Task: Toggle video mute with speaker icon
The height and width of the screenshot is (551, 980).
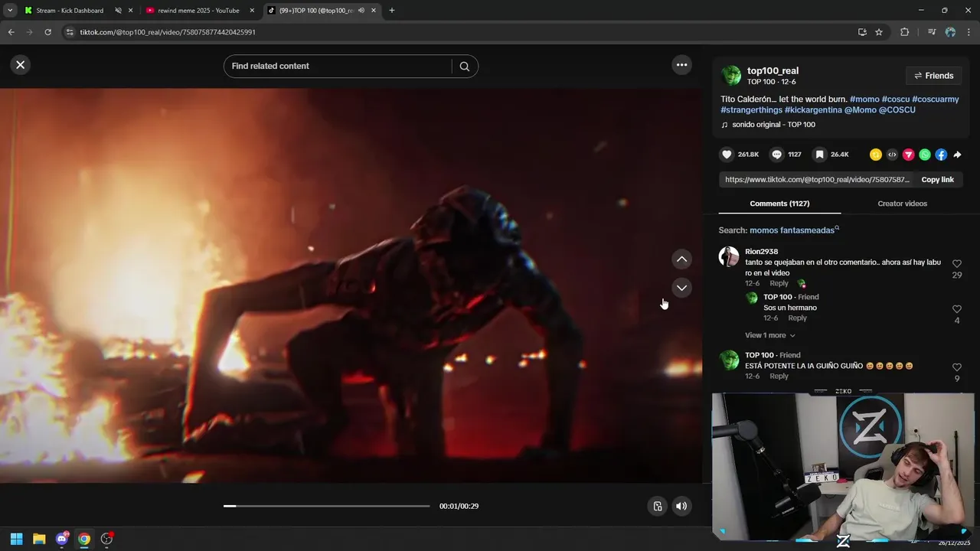Action: [681, 506]
